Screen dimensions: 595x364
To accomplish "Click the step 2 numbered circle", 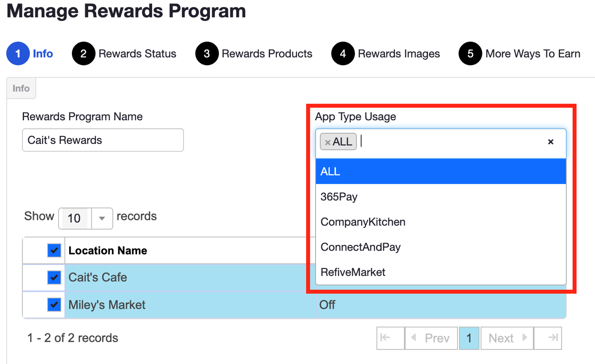I will [84, 54].
